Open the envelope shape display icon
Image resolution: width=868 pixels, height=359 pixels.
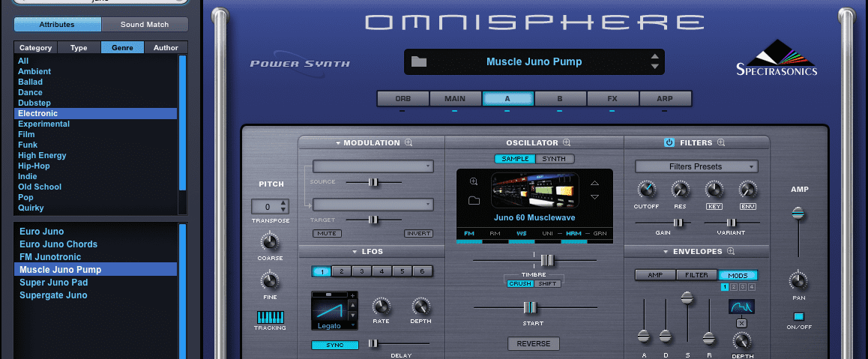pyautogui.click(x=741, y=307)
